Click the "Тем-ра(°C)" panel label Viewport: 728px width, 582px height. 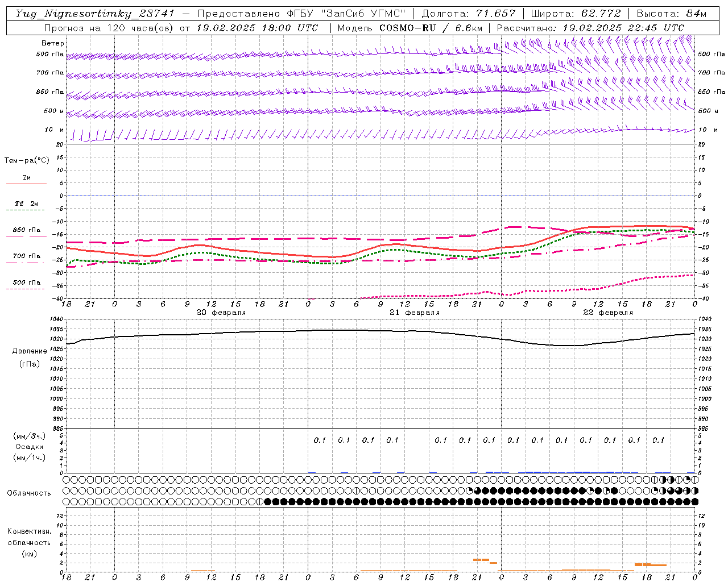(27, 161)
